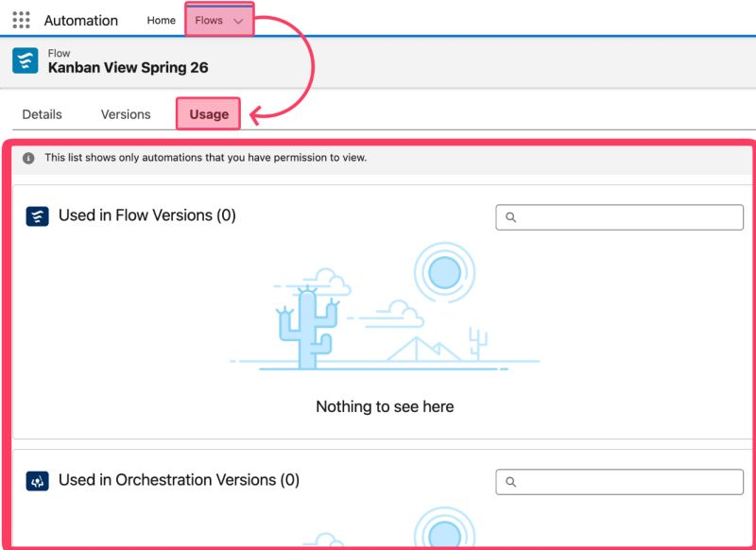The width and height of the screenshot is (756, 550).
Task: Switch to the Versions tab
Action: coord(124,113)
